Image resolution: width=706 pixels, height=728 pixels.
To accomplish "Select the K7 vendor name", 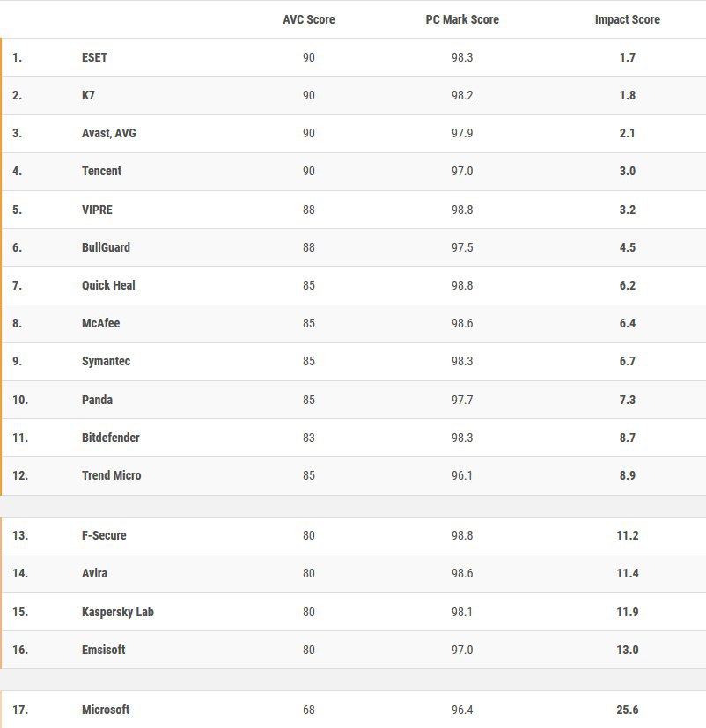I will [x=88, y=96].
